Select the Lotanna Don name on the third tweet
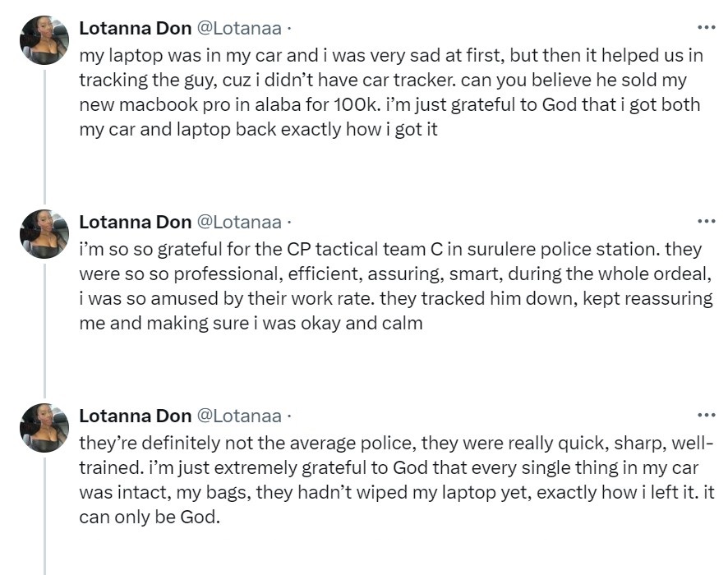 point(134,416)
